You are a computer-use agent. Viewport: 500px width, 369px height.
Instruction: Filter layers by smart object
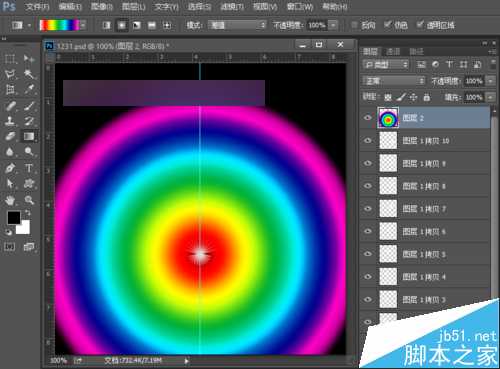(478, 64)
